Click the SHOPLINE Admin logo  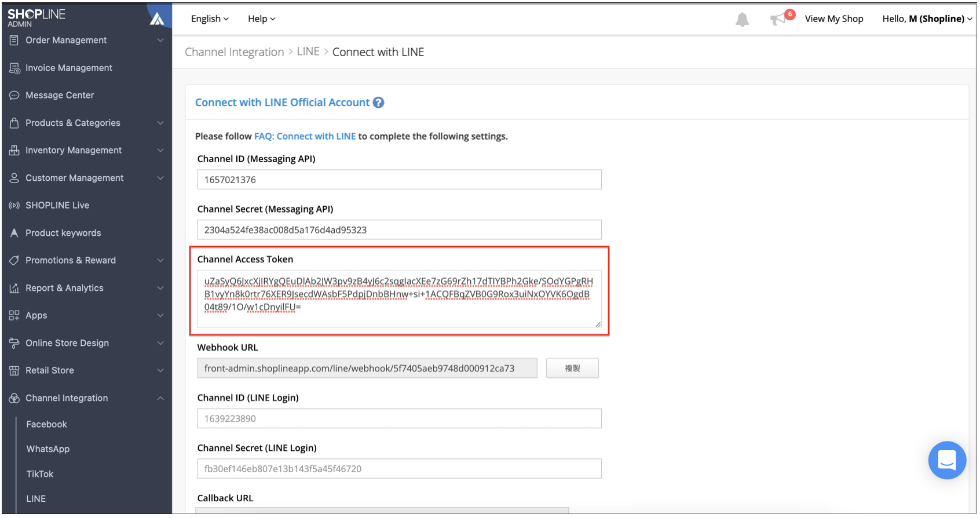point(36,17)
